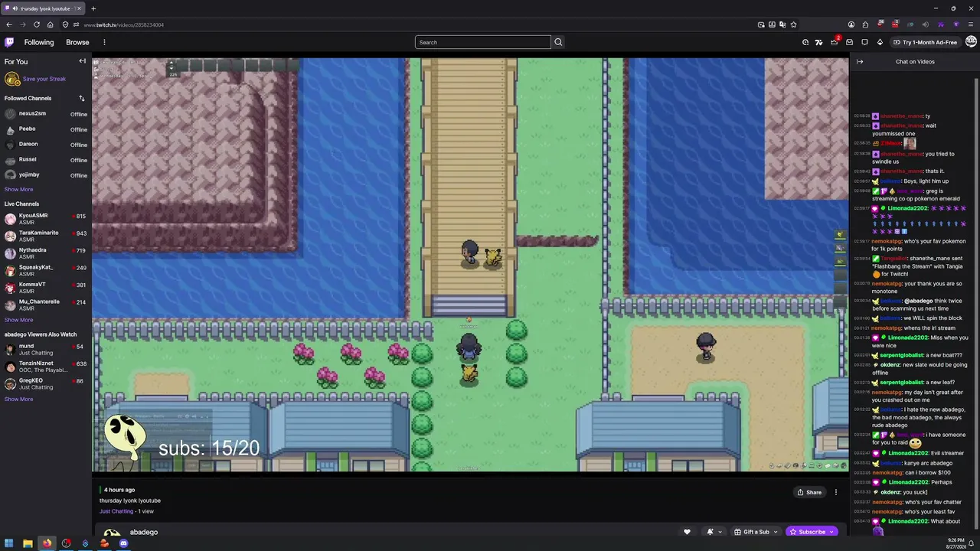
Task: Open the Windows Start menu
Action: click(8, 543)
